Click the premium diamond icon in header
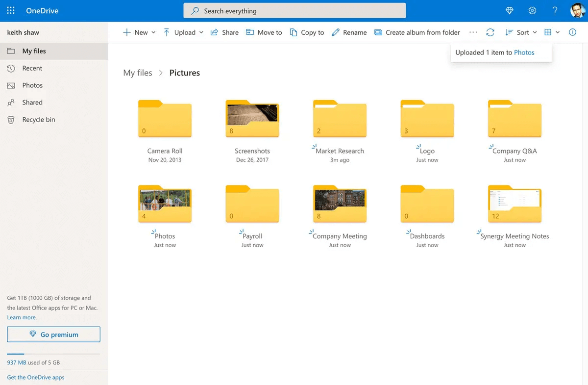Image resolution: width=588 pixels, height=385 pixels. coord(509,10)
